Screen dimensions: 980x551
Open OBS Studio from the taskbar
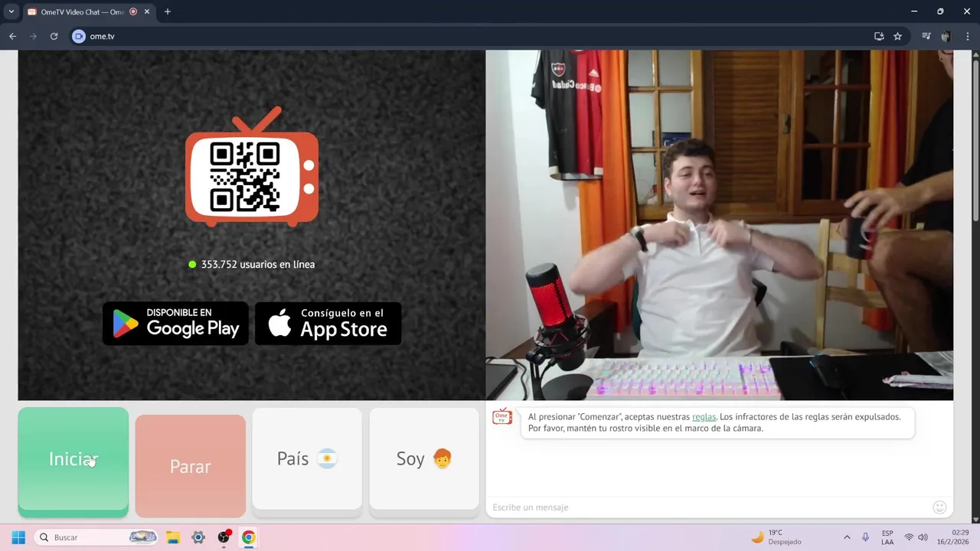pos(224,537)
